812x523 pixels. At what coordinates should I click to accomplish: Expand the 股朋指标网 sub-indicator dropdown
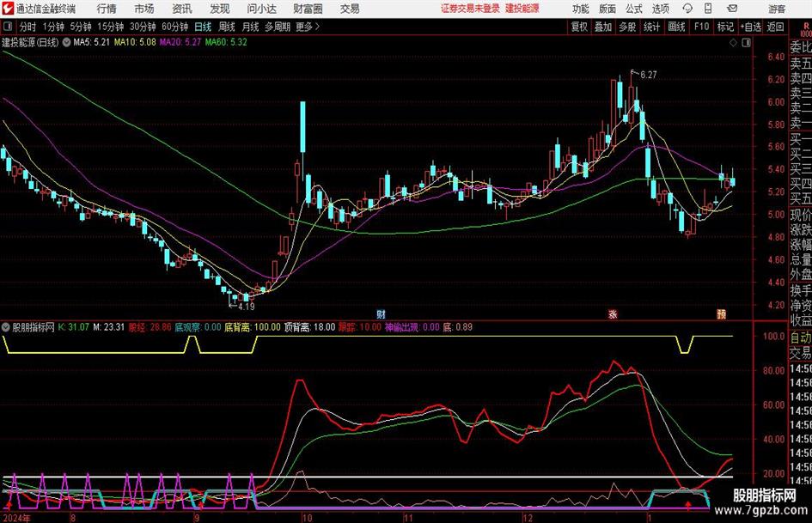[6, 327]
